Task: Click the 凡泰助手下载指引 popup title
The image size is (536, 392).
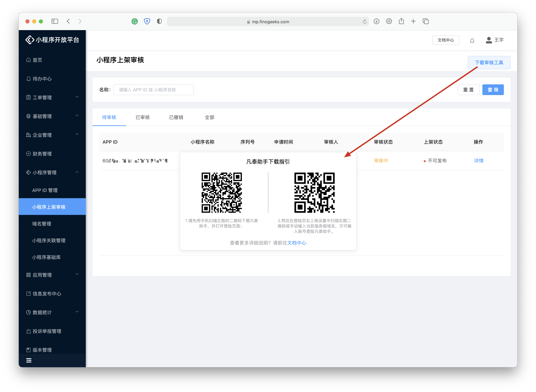Action: [268, 162]
